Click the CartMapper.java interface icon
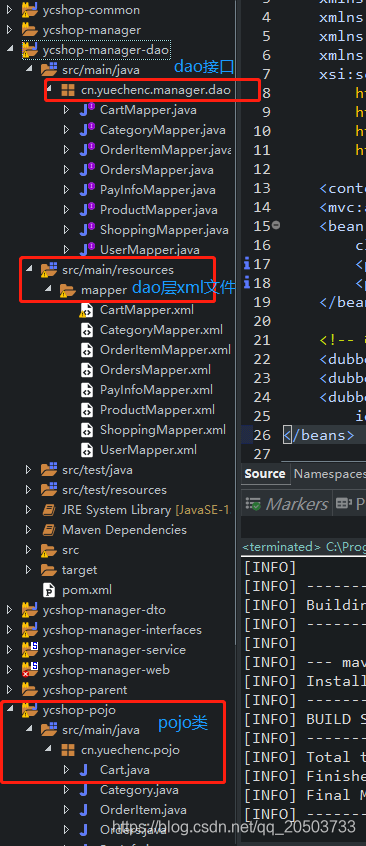Viewport: 366px width, 846px height. click(86, 110)
